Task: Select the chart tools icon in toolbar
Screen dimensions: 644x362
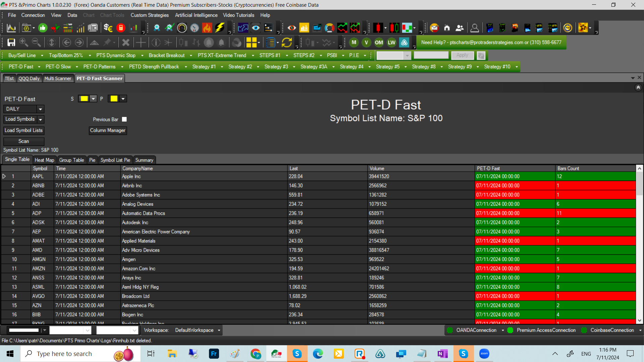Action: point(112,15)
